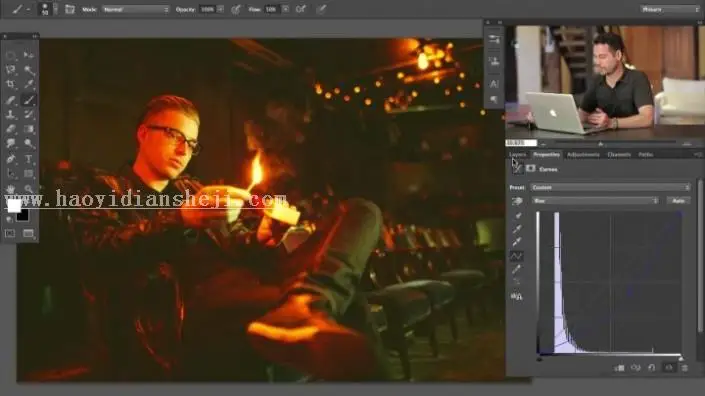Toggle pressure for brush size
The image size is (705, 396).
pos(321,9)
